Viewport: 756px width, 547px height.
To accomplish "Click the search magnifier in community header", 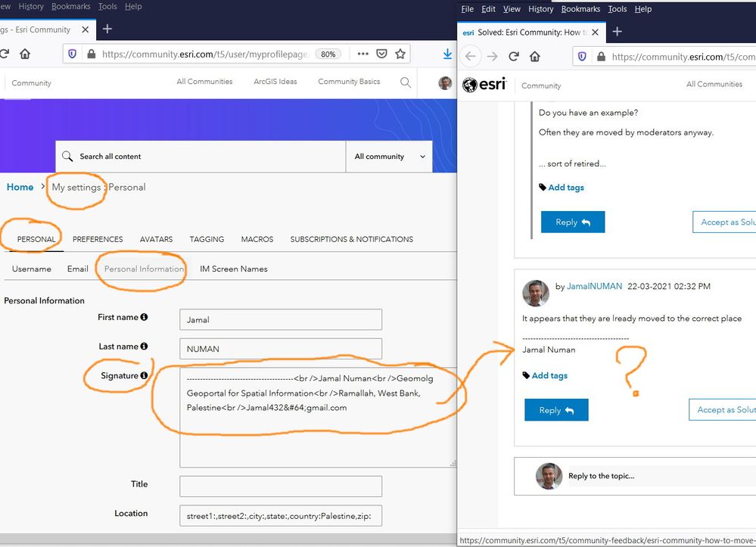I will (406, 82).
